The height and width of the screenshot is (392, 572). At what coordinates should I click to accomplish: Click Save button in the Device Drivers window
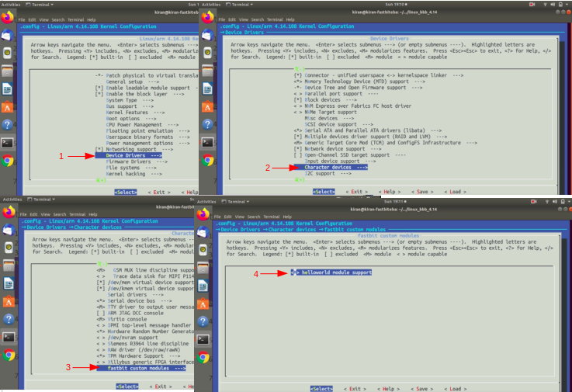pyautogui.click(x=422, y=192)
